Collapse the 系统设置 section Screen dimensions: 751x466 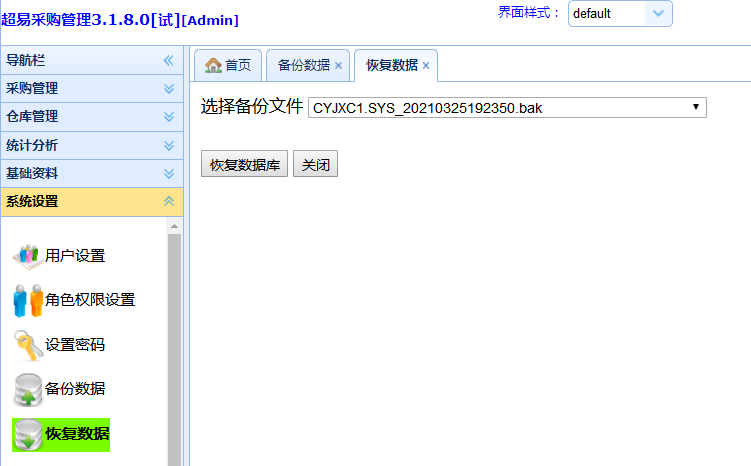[x=168, y=201]
